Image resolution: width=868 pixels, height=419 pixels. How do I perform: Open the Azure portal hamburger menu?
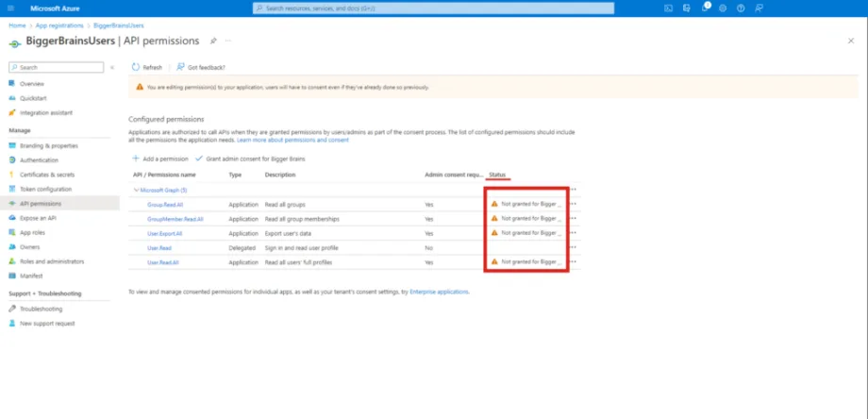(x=11, y=8)
